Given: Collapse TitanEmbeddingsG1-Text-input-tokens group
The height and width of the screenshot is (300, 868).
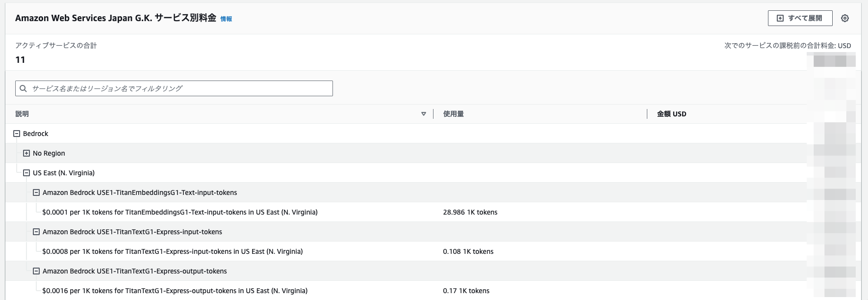Looking at the screenshot, I should 36,192.
